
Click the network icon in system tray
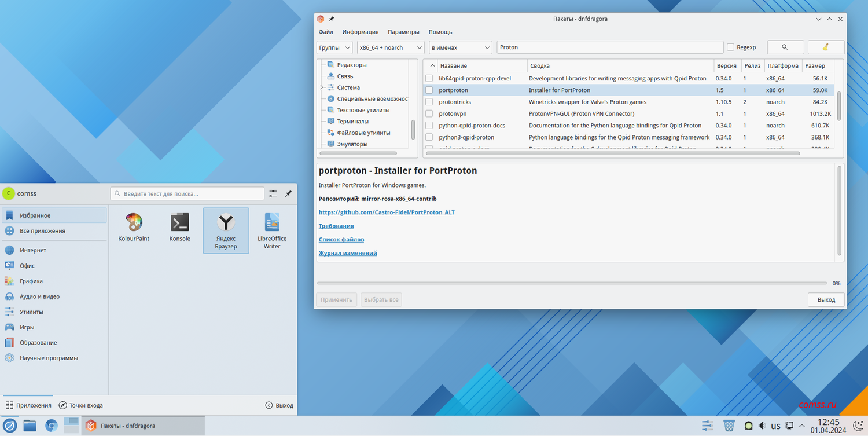point(789,426)
